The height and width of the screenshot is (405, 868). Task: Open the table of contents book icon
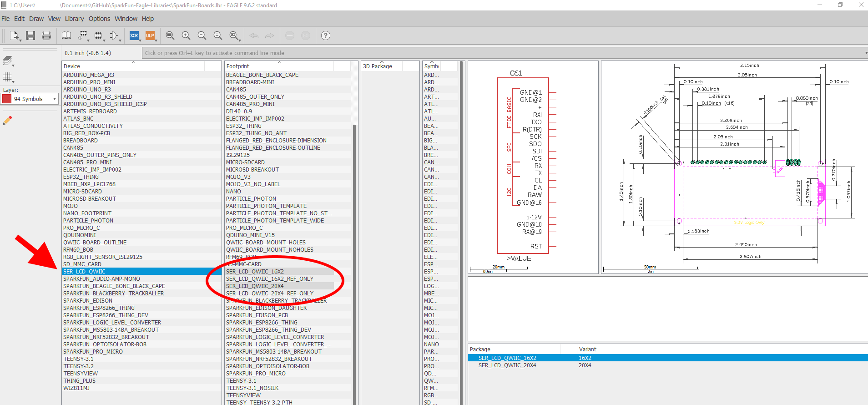pyautogui.click(x=66, y=35)
